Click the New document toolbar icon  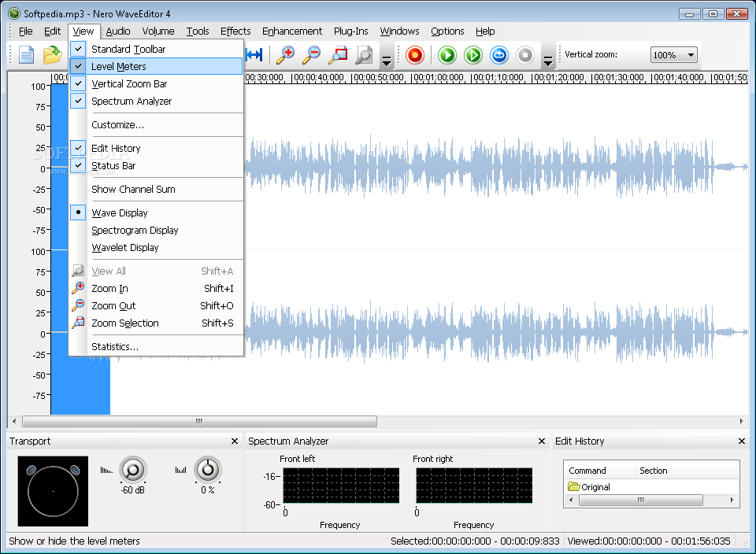(x=26, y=55)
